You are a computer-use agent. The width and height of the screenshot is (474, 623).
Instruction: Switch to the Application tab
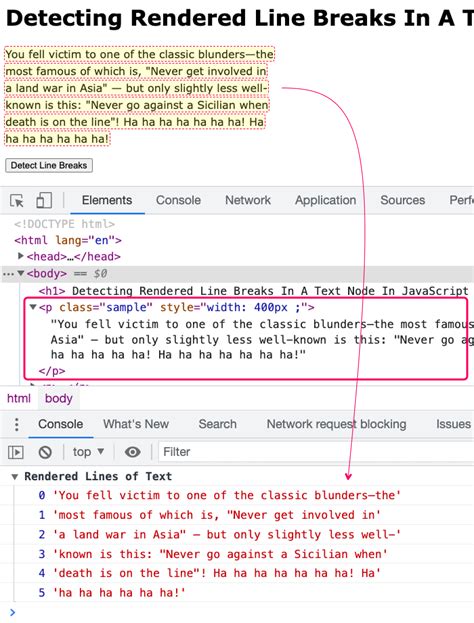(x=325, y=200)
